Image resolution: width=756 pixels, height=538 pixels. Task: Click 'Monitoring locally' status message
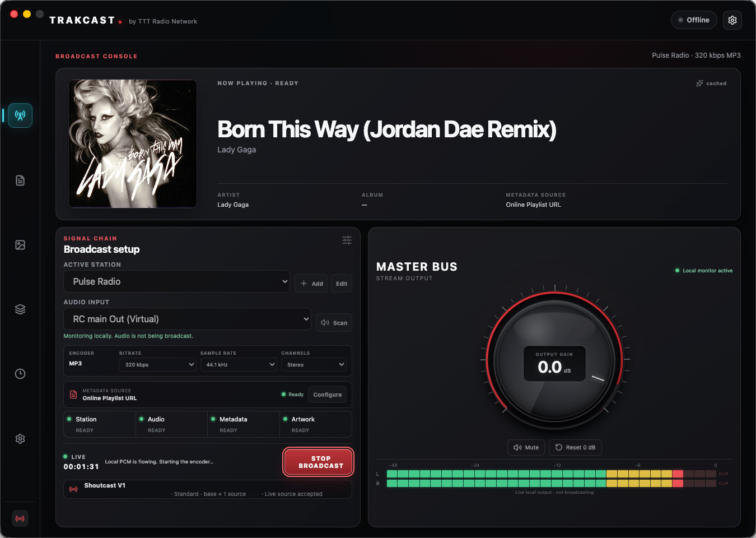click(x=128, y=336)
